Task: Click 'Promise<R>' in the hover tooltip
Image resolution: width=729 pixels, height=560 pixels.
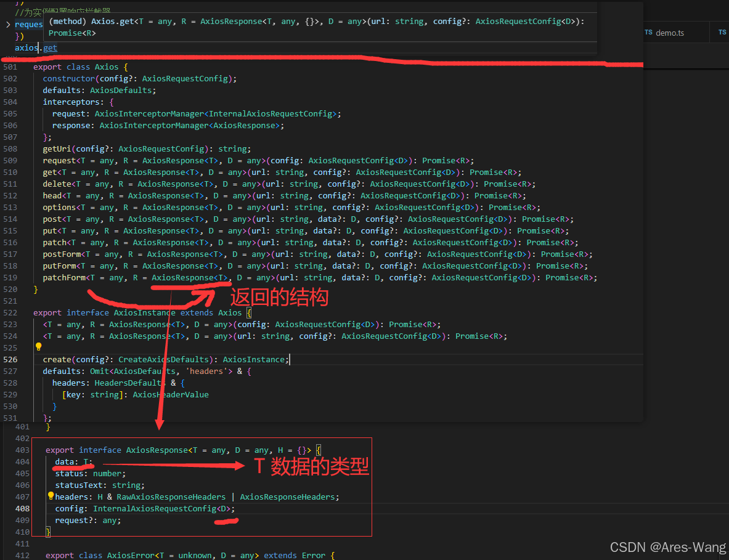Action: pos(72,33)
